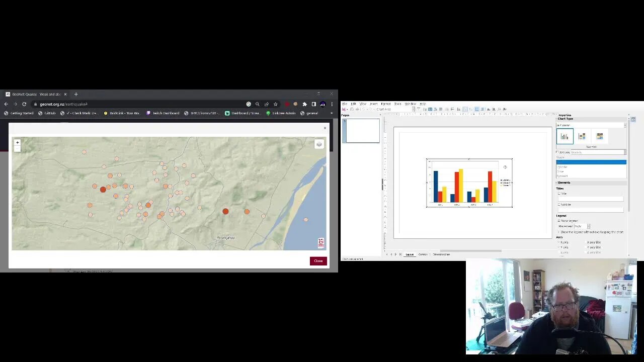Toggle the Show legend checkbox
The height and width of the screenshot is (362, 644).
click(559, 220)
